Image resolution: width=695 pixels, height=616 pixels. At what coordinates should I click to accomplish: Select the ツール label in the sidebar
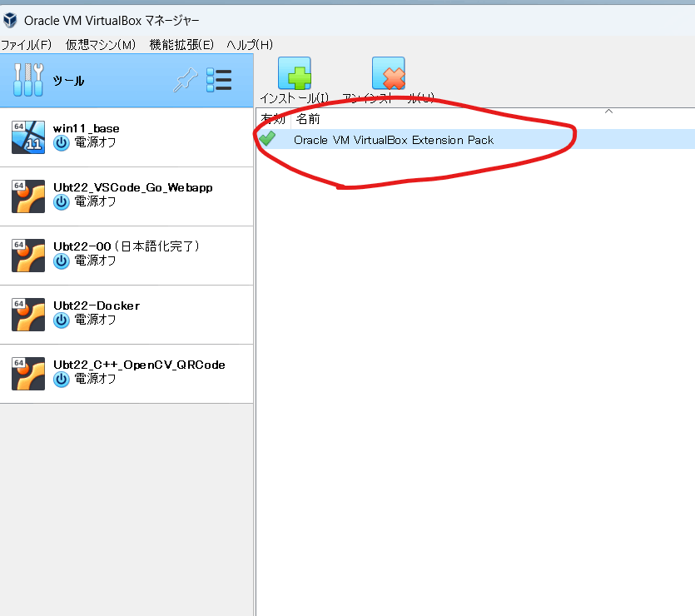(69, 81)
